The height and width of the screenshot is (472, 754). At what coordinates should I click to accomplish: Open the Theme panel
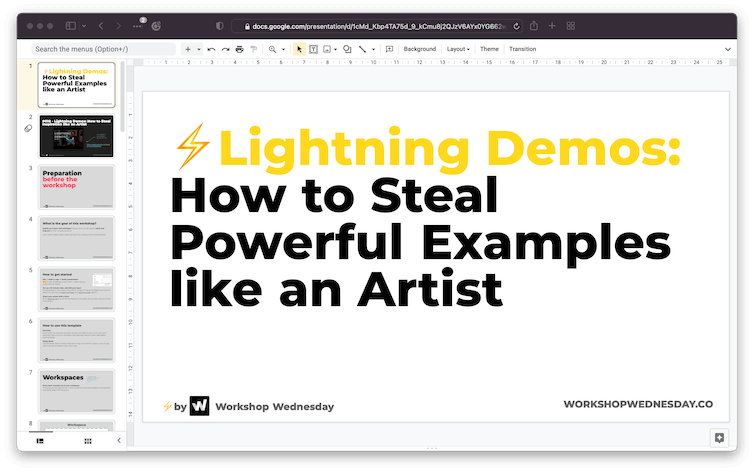coord(489,49)
